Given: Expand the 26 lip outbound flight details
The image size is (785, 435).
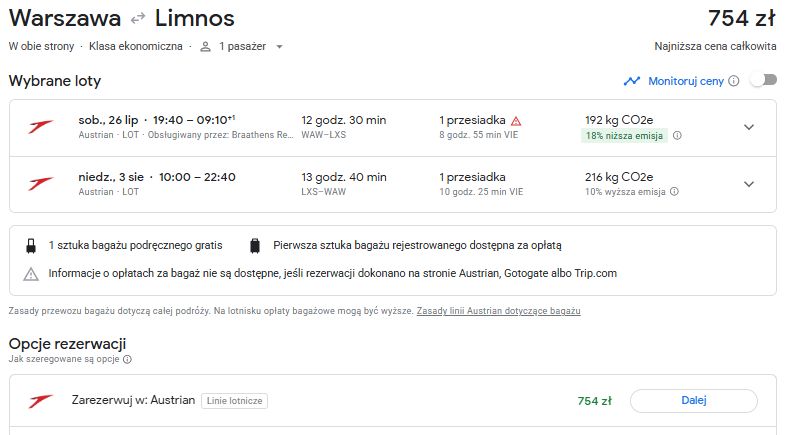Looking at the screenshot, I should point(749,127).
